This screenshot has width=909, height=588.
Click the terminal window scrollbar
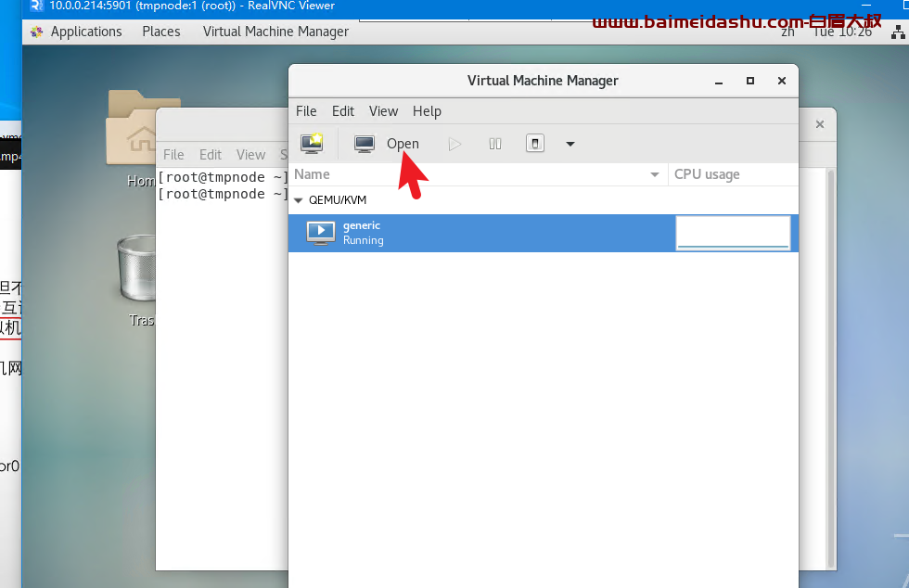tap(831, 368)
